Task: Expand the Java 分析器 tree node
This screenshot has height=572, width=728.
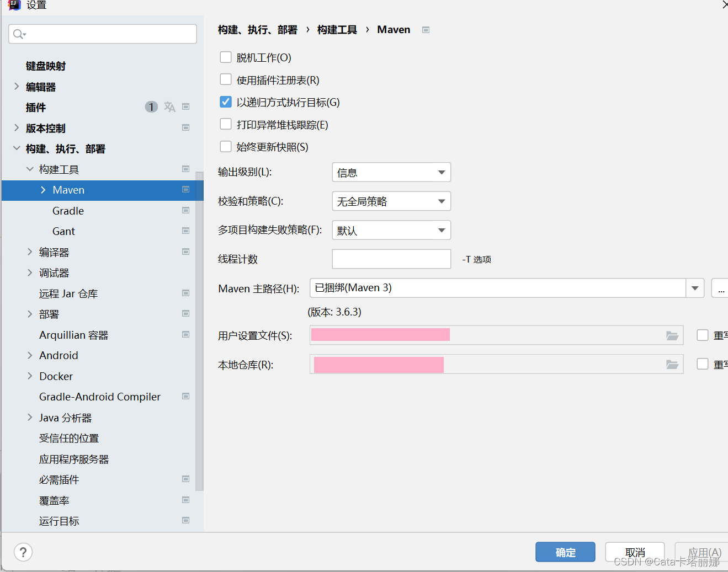Action: point(30,418)
